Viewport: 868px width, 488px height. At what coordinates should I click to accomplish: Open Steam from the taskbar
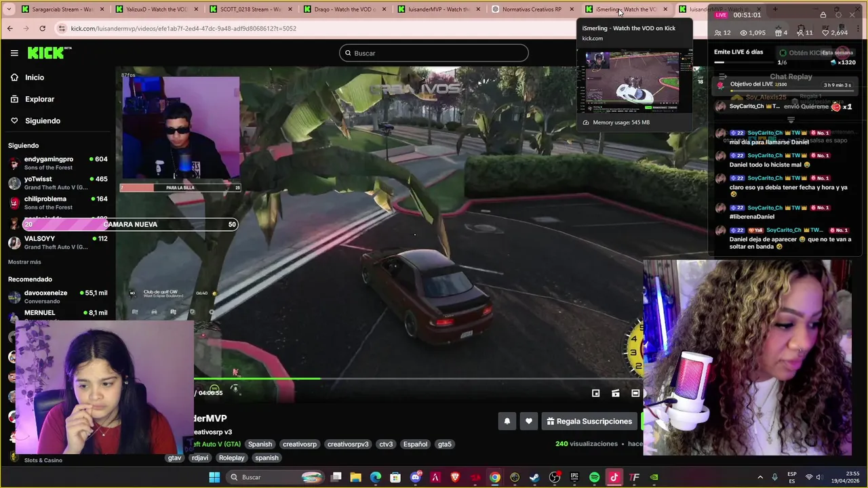click(534, 477)
